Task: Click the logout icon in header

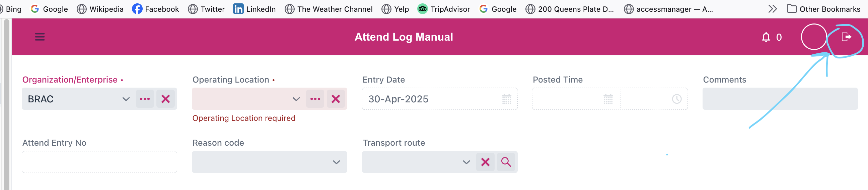Action: tap(846, 37)
